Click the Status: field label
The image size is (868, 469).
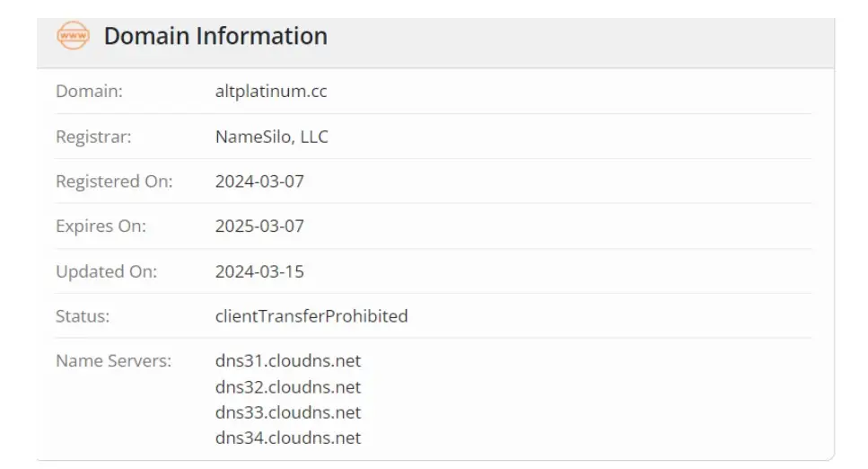click(83, 316)
